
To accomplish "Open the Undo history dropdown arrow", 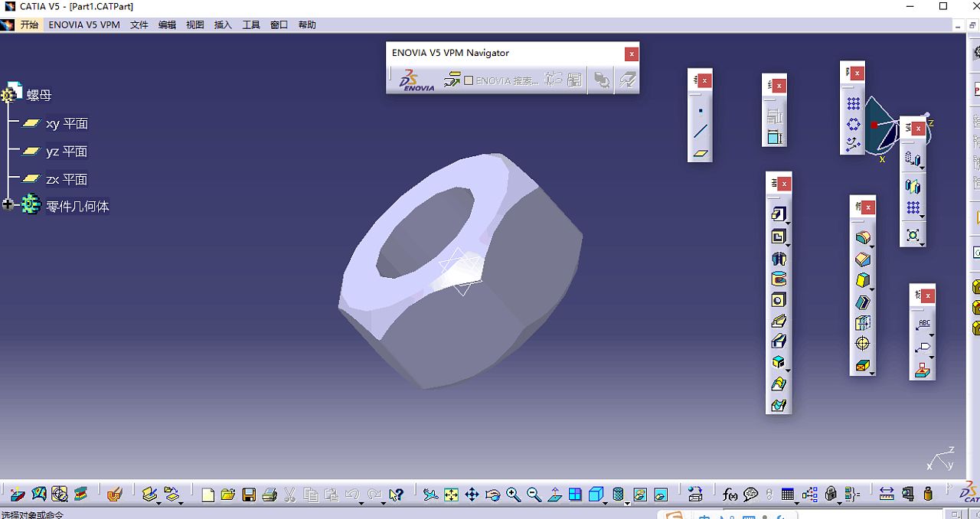I will (x=362, y=501).
